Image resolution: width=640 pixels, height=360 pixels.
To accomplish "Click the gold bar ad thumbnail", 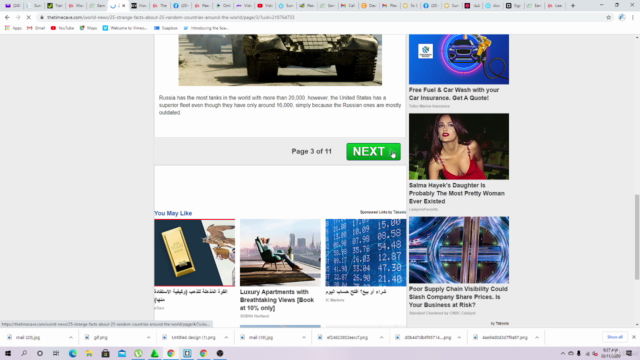I will [195, 252].
